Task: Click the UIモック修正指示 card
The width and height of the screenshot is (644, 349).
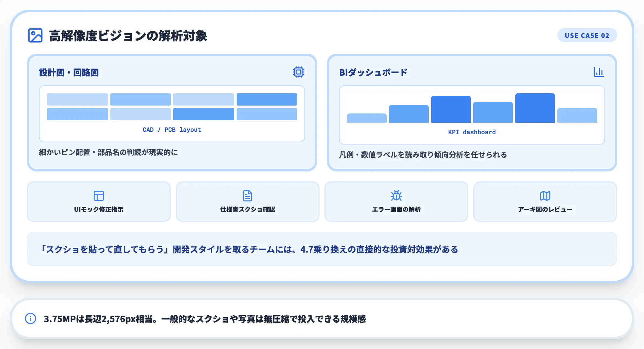Action: pos(98,202)
